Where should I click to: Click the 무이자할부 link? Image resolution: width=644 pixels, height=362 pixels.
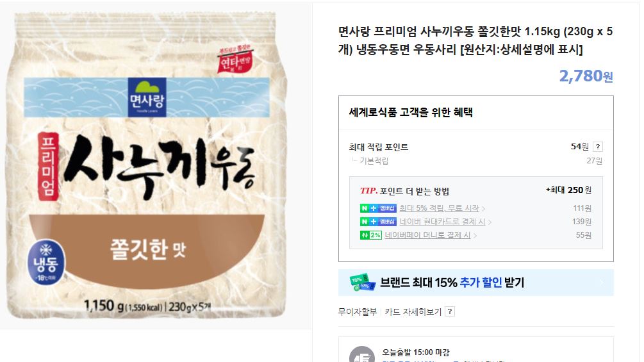(x=358, y=311)
